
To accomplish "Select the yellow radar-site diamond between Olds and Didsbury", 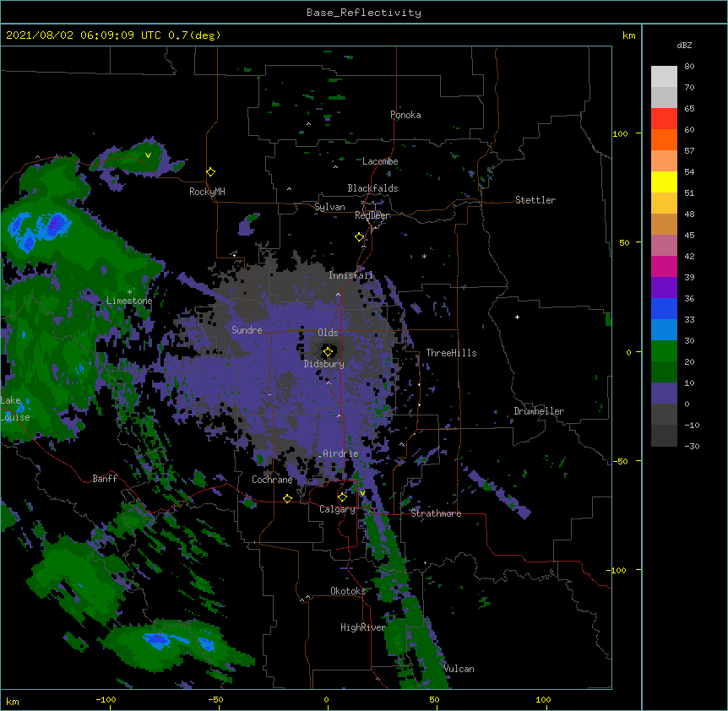I will coord(328,352).
